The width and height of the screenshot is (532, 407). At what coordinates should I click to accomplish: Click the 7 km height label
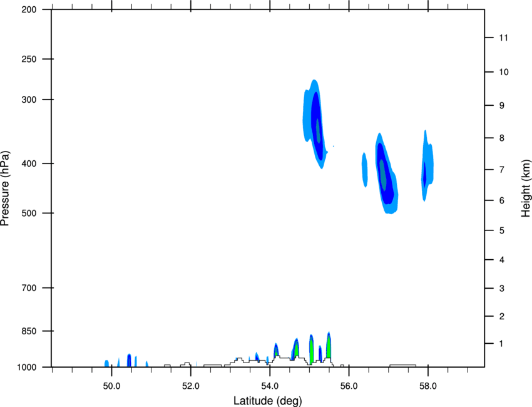(x=502, y=170)
